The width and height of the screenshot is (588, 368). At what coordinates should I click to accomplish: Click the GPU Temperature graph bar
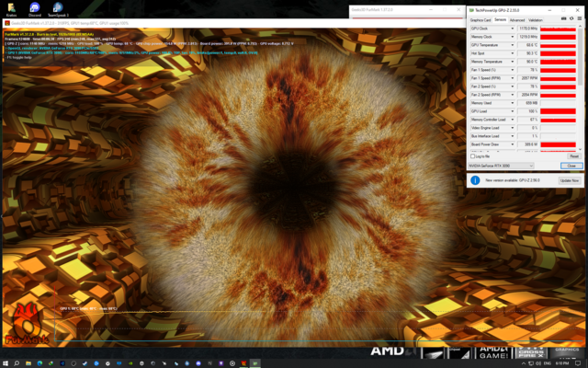pos(558,45)
